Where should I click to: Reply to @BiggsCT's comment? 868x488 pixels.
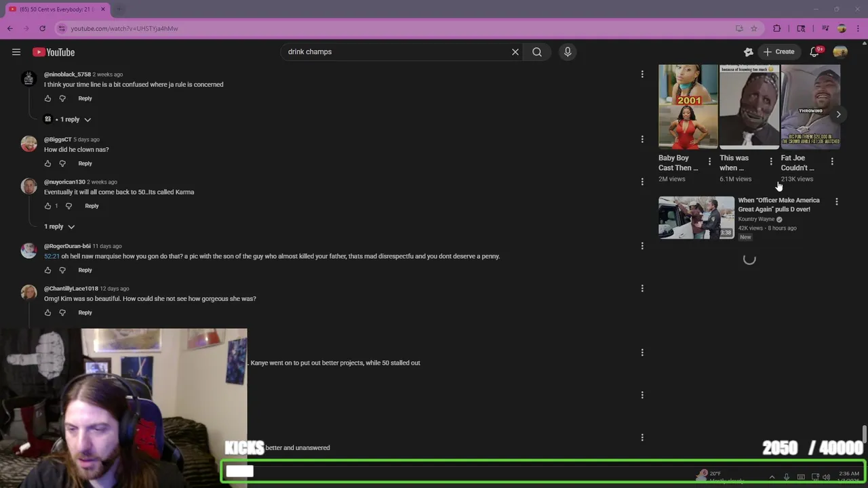point(85,163)
